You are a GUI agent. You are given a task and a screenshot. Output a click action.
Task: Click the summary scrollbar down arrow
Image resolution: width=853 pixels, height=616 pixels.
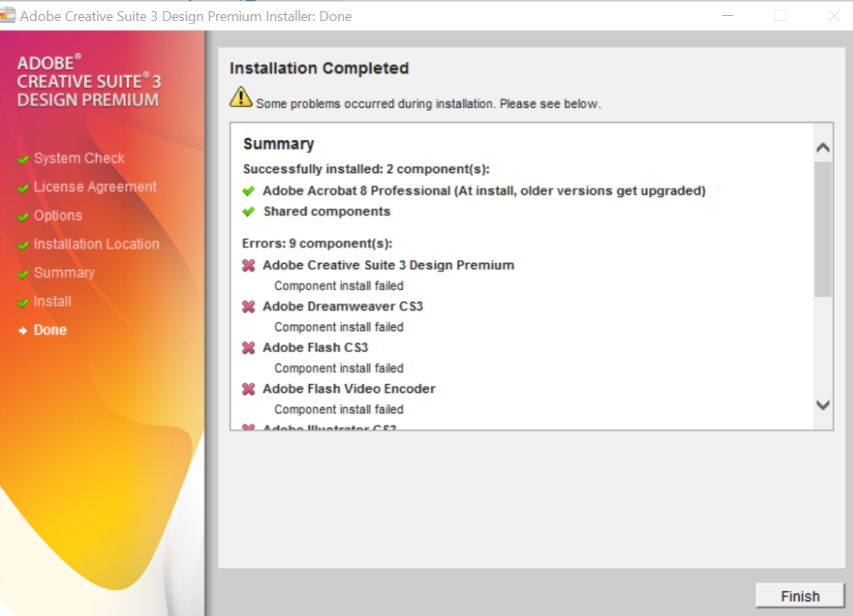click(x=823, y=405)
